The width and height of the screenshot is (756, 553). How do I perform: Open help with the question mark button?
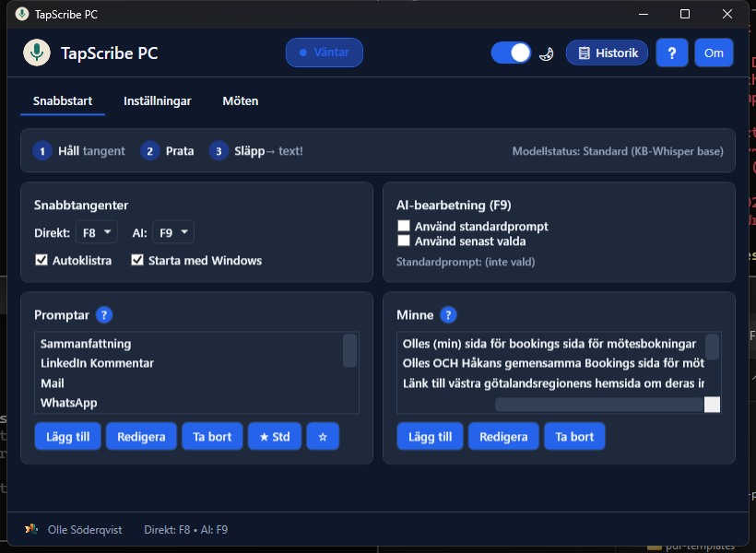tap(671, 53)
